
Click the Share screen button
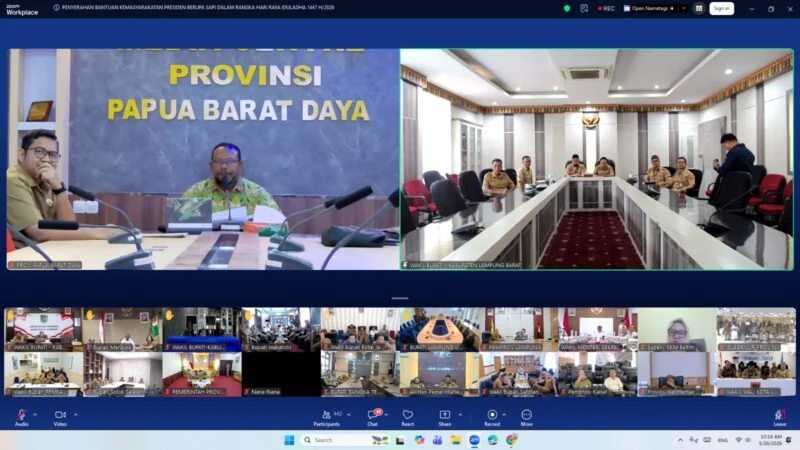(444, 417)
